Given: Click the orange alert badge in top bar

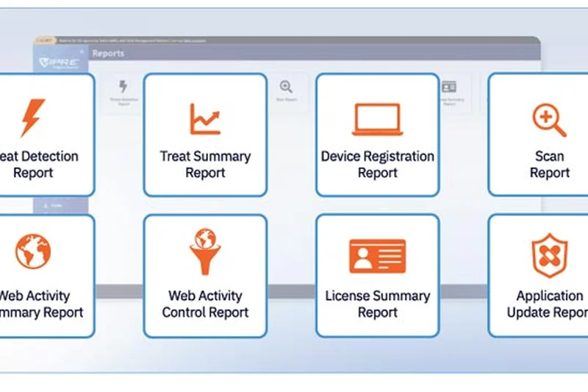Looking at the screenshot, I should (45, 40).
